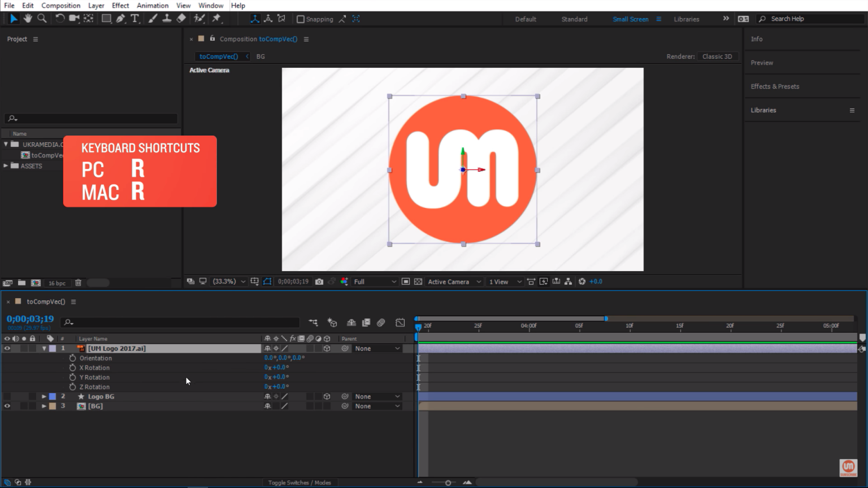Select the Hand tool
This screenshot has width=868, height=488.
coord(28,19)
